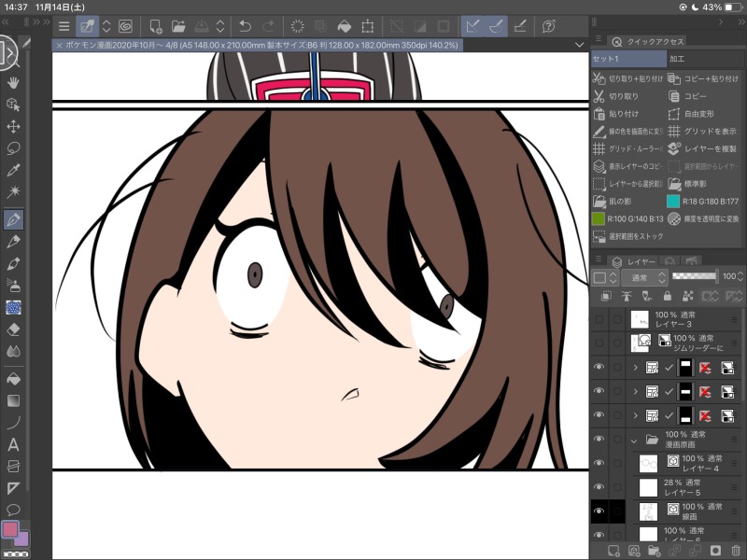Open a file with the folder icon

[178, 26]
